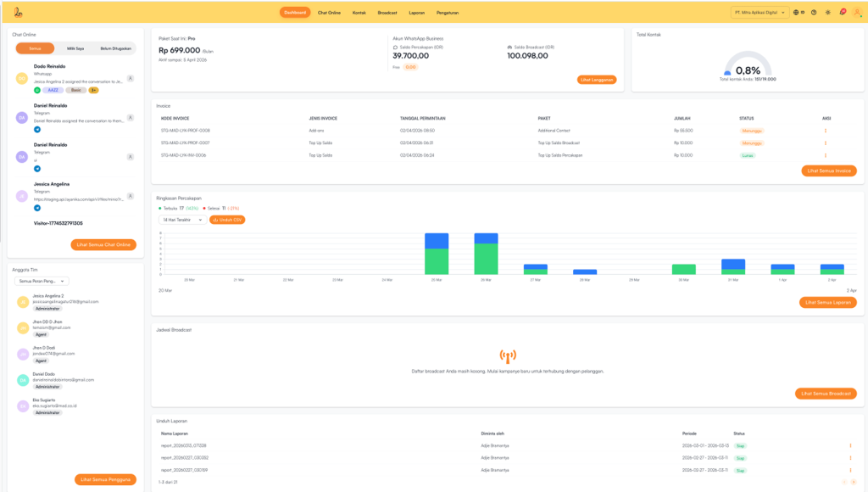Click the Lihat Langganan button
The height and width of the screenshot is (492, 868).
598,80
